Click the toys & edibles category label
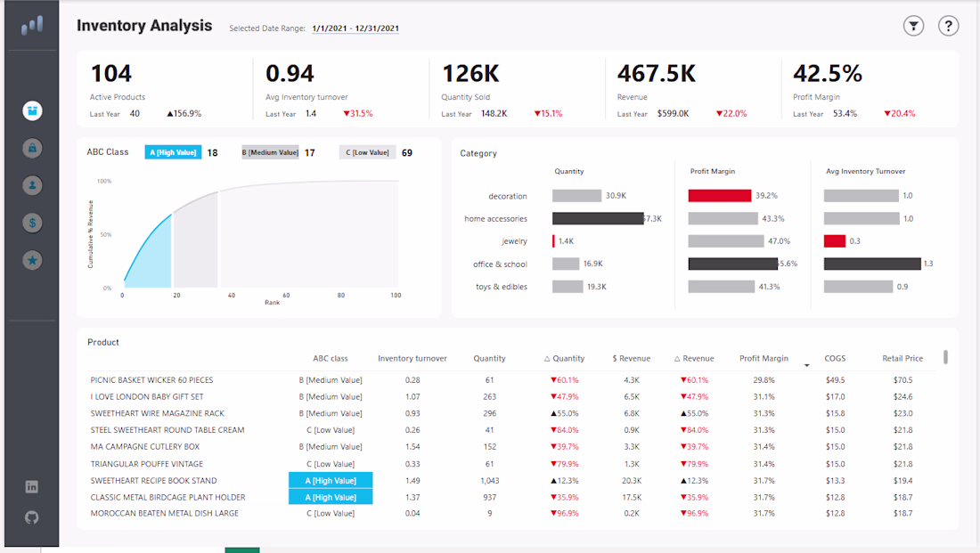Image resolution: width=980 pixels, height=553 pixels. [502, 287]
